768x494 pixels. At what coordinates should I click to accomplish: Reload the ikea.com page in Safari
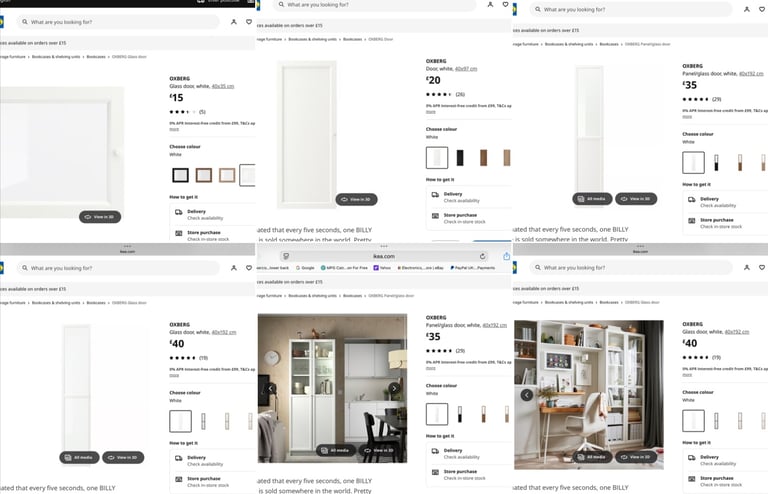pyautogui.click(x=482, y=256)
